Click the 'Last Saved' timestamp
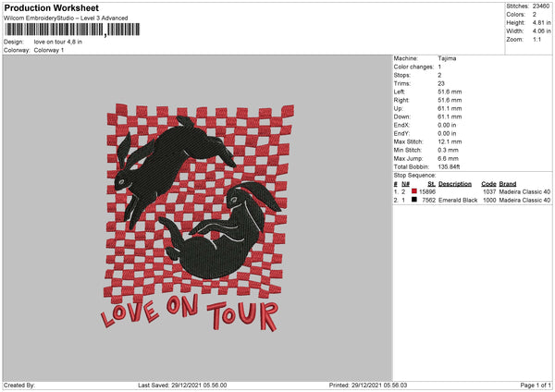555x392 pixels. [x=182, y=386]
